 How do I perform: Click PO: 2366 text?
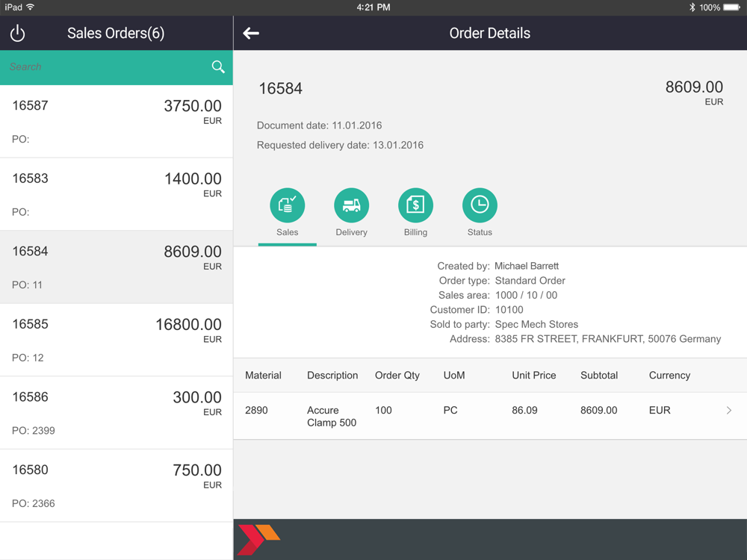click(x=34, y=504)
